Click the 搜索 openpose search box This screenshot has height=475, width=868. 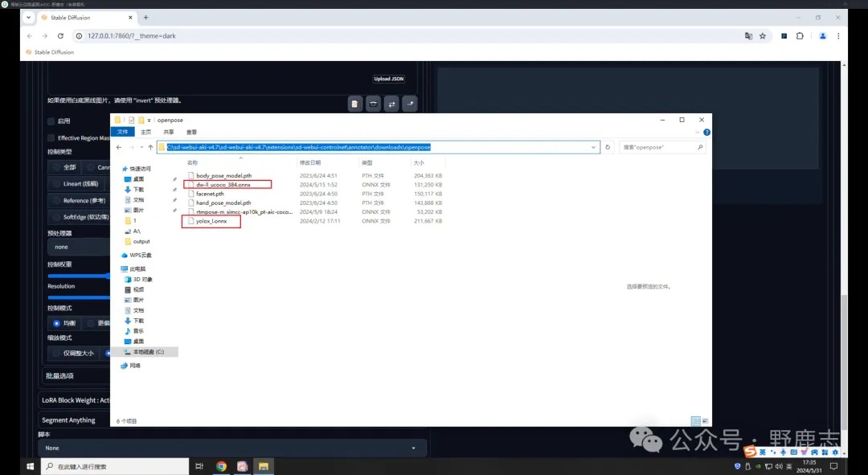(x=663, y=147)
